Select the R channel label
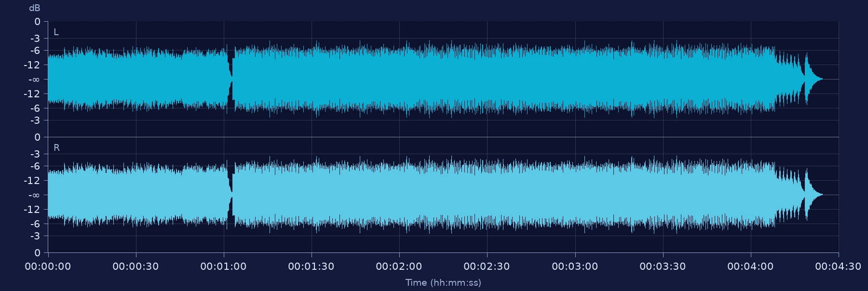This screenshot has width=868, height=291. (x=56, y=148)
